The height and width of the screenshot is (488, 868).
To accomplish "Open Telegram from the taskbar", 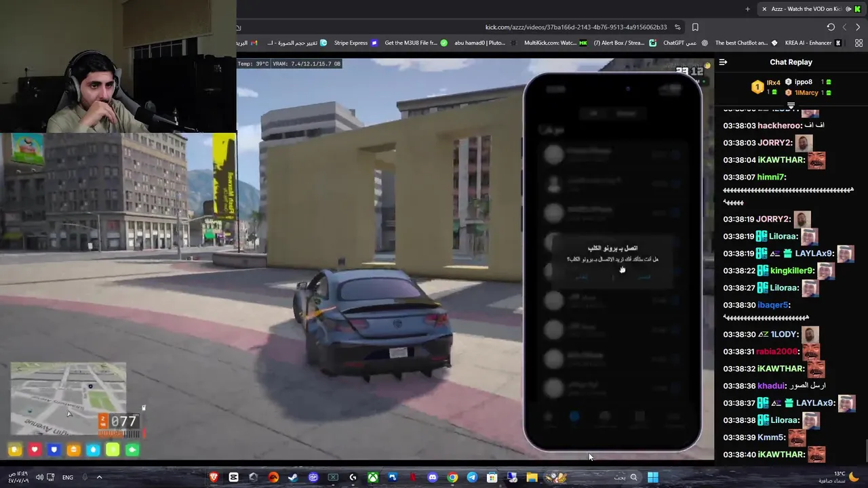I will (x=472, y=477).
